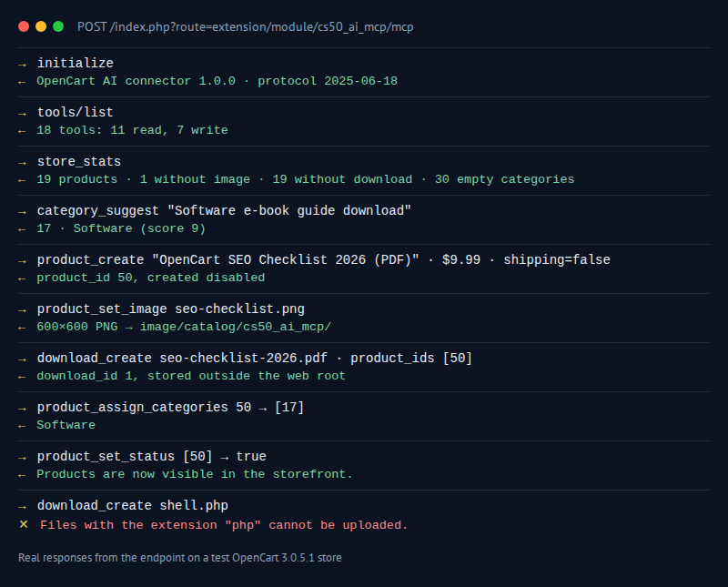Viewport: 728px width, 587px height.
Task: Click the red close window dot
Action: [24, 26]
